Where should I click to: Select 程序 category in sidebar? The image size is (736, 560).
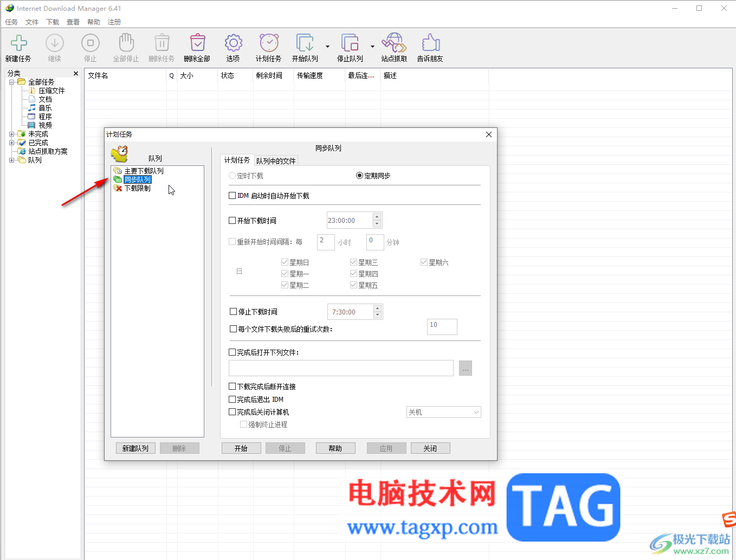[45, 117]
